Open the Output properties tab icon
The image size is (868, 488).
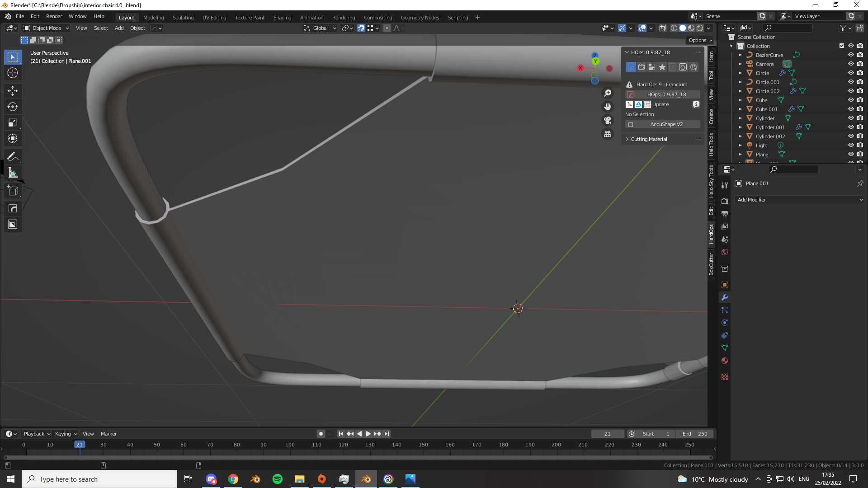(x=725, y=214)
